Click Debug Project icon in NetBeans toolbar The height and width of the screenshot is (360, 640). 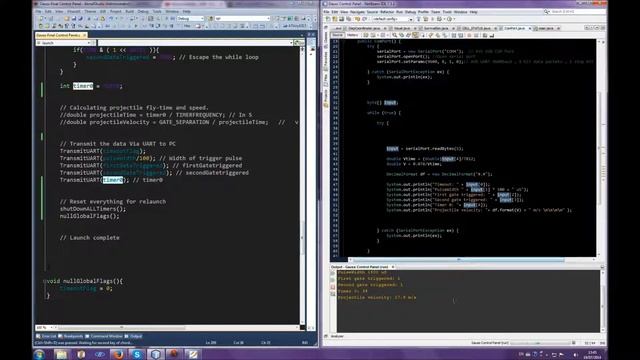[439, 19]
